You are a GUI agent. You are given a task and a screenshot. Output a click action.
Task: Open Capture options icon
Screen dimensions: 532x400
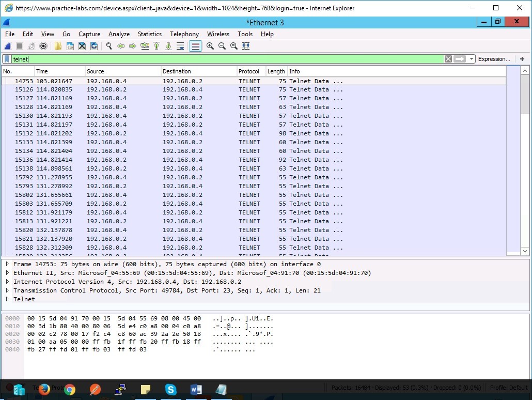(x=43, y=46)
